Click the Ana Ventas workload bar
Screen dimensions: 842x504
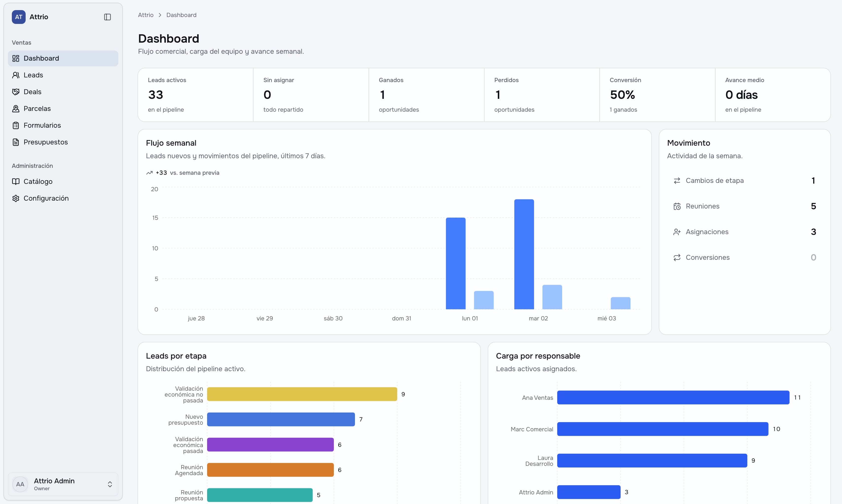(x=673, y=398)
